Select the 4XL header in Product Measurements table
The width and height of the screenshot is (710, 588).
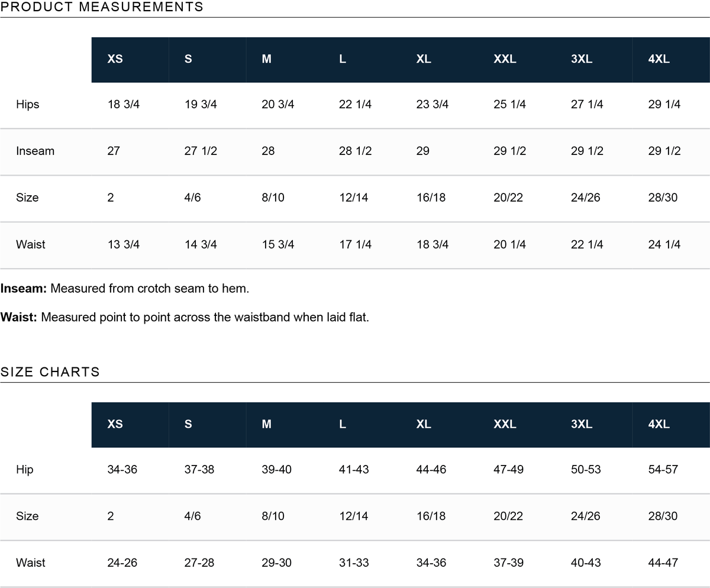pyautogui.click(x=659, y=59)
